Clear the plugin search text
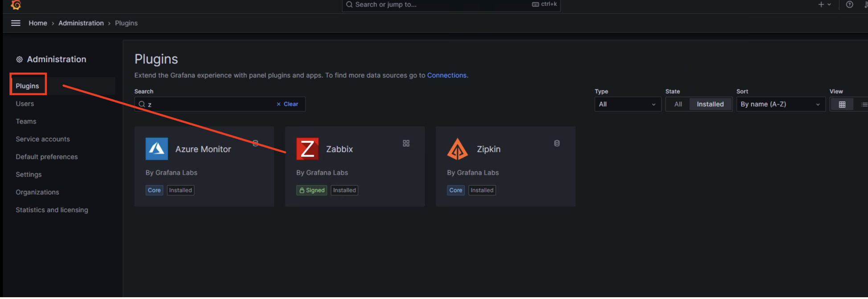 [287, 104]
